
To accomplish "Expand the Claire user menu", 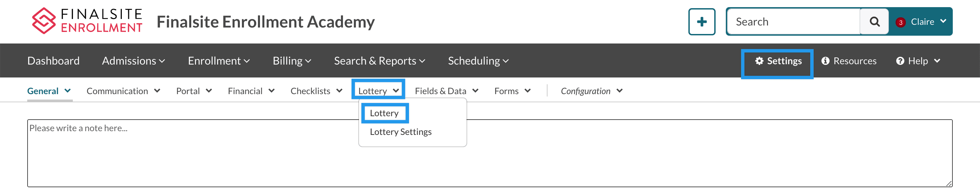I will (x=928, y=22).
